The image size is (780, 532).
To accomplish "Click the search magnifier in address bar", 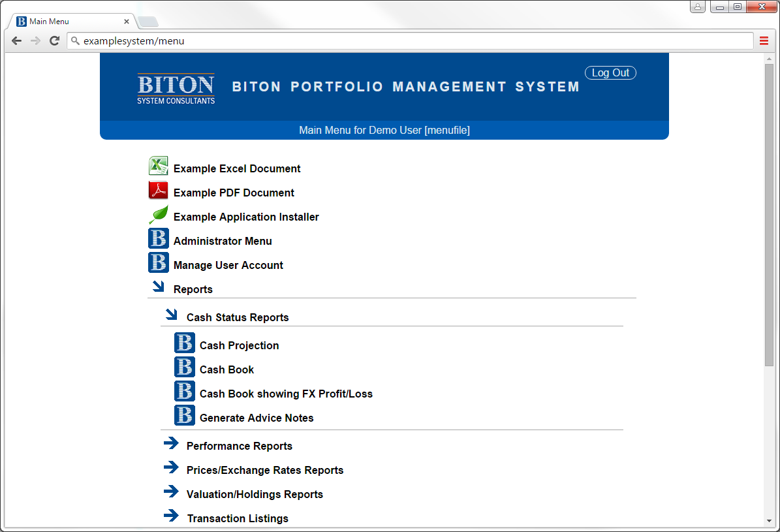I will click(x=75, y=41).
